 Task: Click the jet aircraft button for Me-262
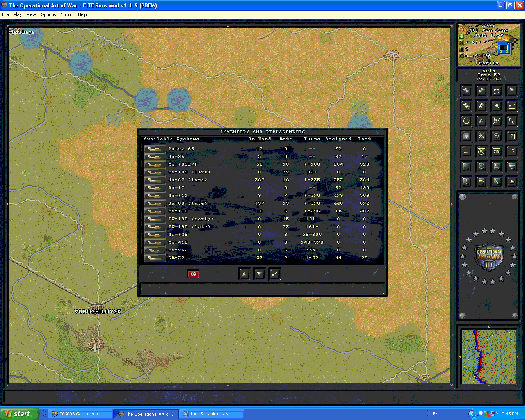(155, 250)
